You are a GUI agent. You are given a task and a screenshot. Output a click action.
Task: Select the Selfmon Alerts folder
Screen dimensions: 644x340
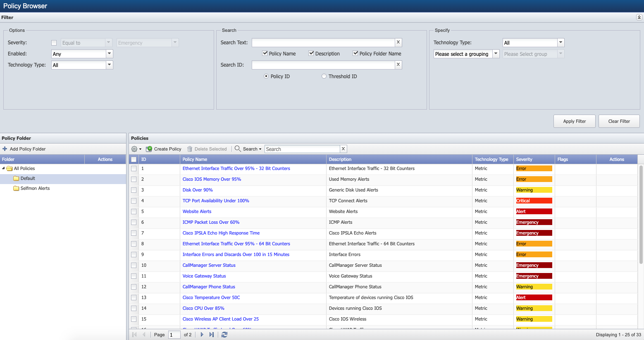35,188
